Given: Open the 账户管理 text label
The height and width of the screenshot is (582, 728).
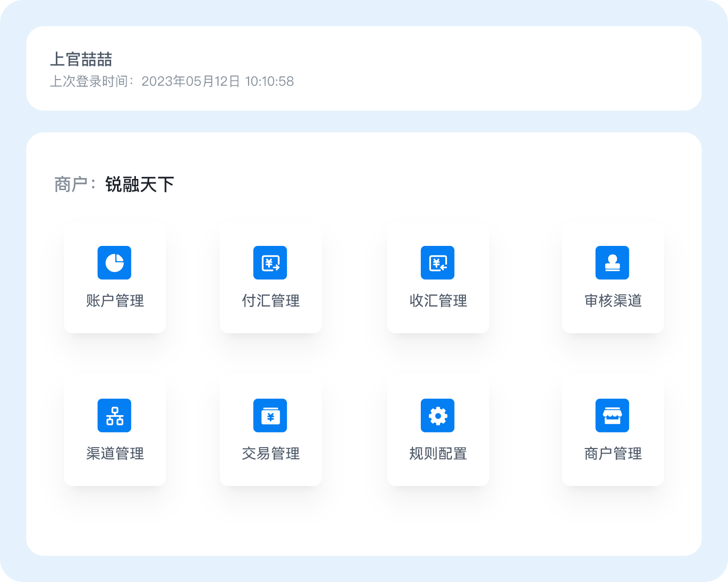Looking at the screenshot, I should click(x=115, y=301).
